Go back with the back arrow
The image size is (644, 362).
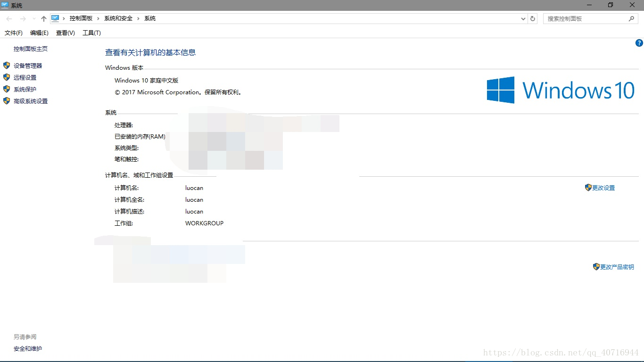9,19
